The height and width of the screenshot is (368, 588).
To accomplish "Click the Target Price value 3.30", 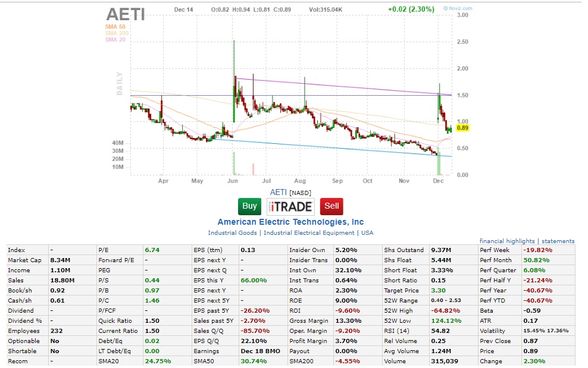I will click(439, 291).
